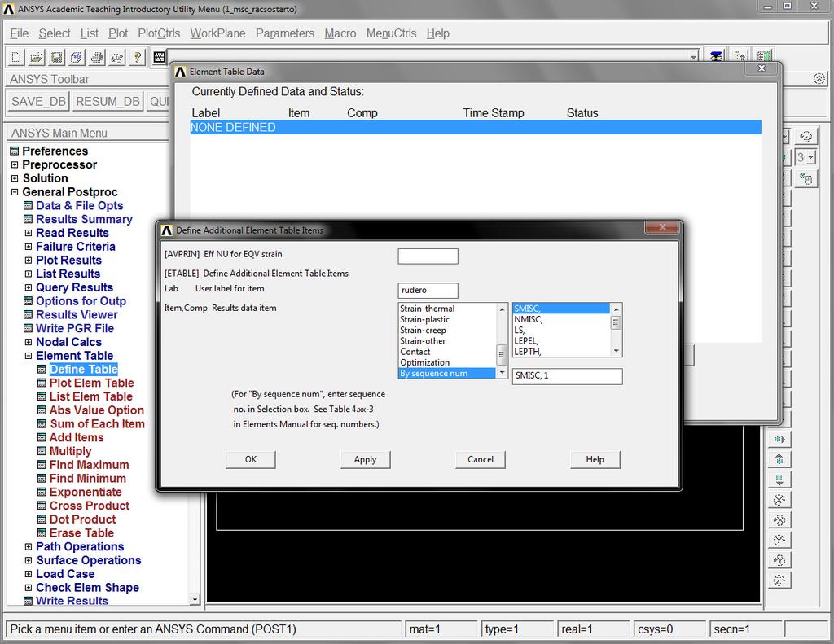Expand the Solution tree node

[x=15, y=178]
